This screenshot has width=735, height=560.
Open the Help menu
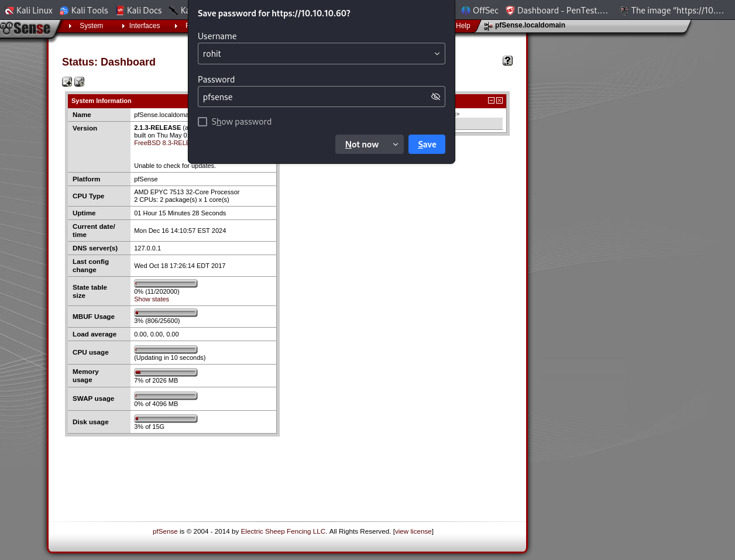click(x=463, y=26)
